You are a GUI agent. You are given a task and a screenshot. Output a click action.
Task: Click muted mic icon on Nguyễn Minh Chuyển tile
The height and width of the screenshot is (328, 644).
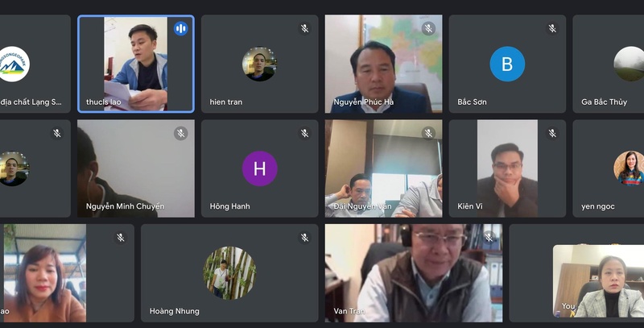click(x=180, y=133)
